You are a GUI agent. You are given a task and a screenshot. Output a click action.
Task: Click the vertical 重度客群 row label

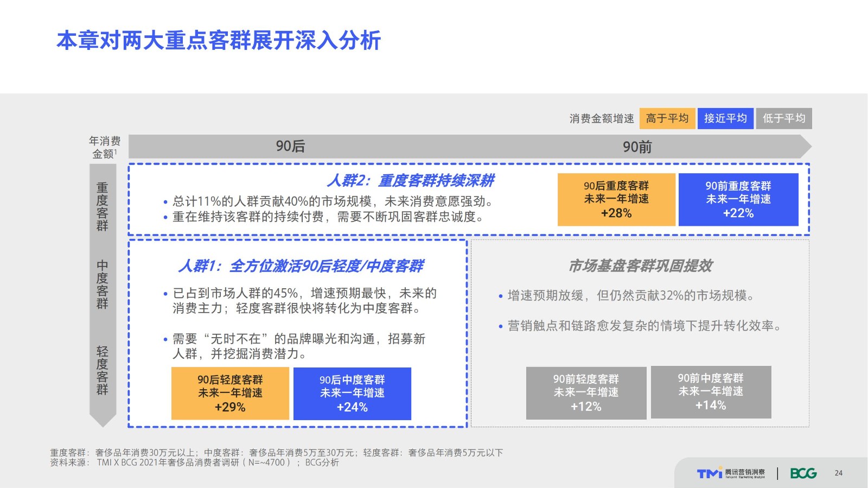[x=102, y=207]
